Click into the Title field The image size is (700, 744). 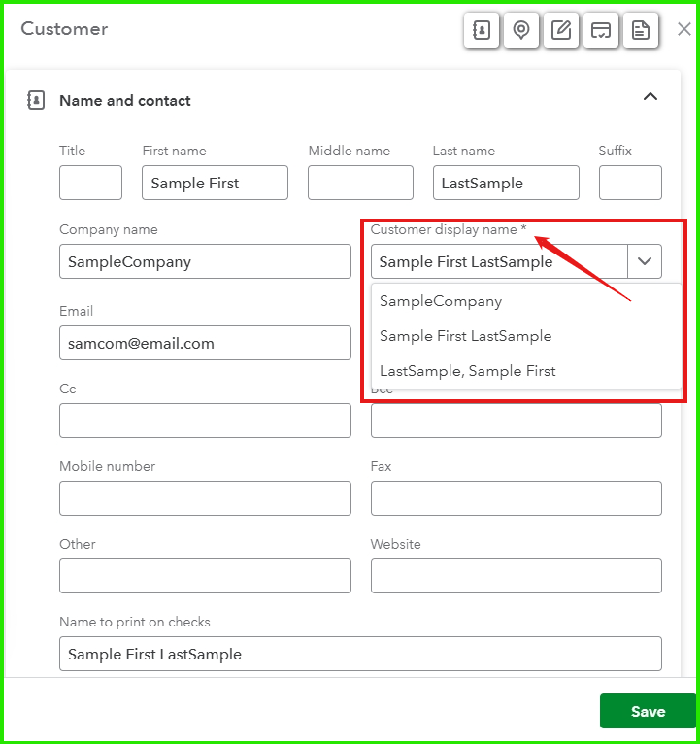click(x=90, y=183)
